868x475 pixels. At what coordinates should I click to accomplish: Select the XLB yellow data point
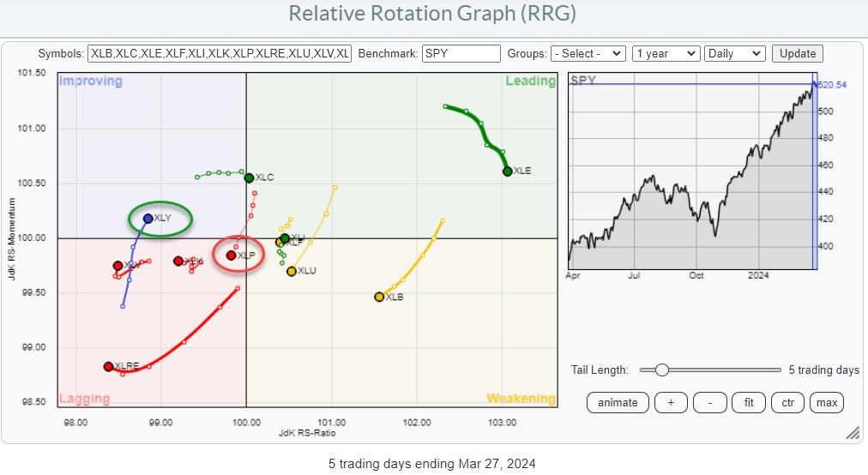(379, 297)
